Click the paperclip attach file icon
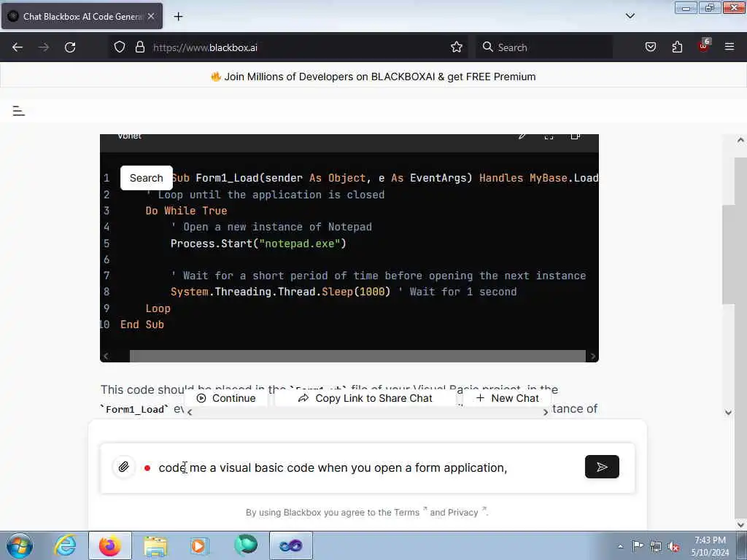Image resolution: width=747 pixels, height=560 pixels. pyautogui.click(x=123, y=467)
